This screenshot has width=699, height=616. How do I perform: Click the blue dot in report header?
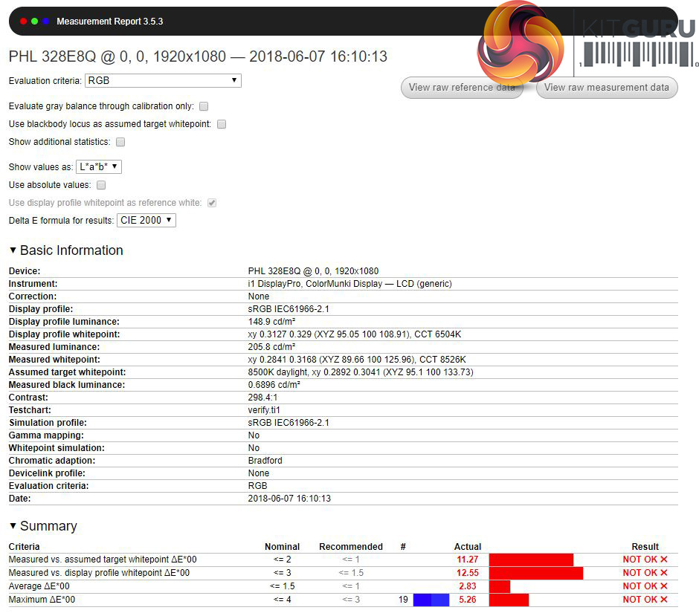click(x=46, y=21)
